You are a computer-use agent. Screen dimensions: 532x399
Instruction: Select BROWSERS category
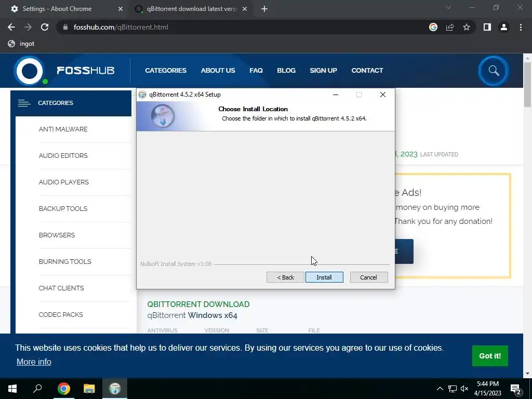coord(57,235)
